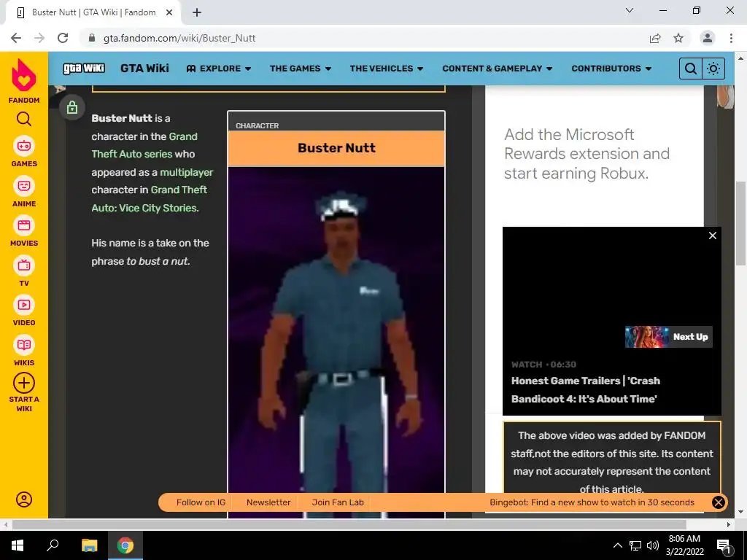
Task: Open tab search chevron
Action: click(x=630, y=10)
